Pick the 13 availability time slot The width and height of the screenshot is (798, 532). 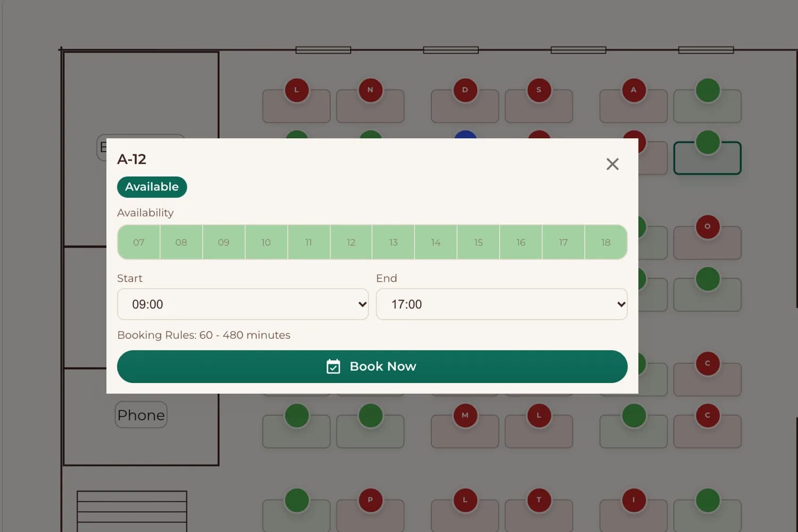394,242
